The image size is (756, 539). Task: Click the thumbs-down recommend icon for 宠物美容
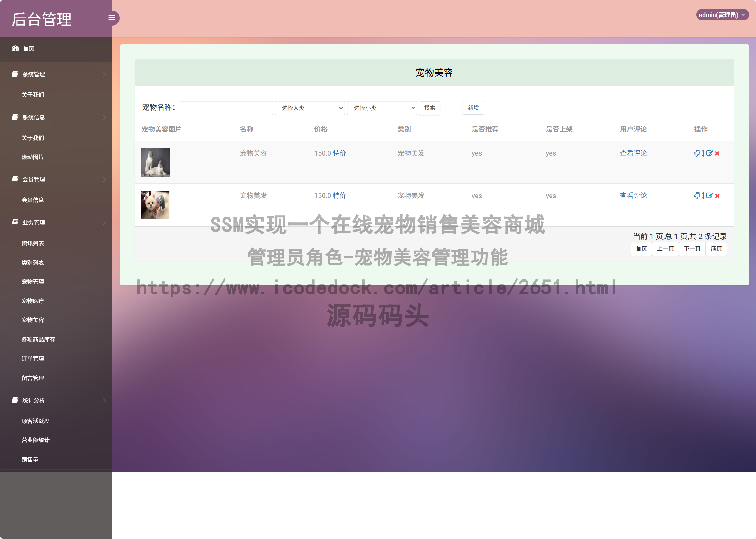(x=697, y=153)
